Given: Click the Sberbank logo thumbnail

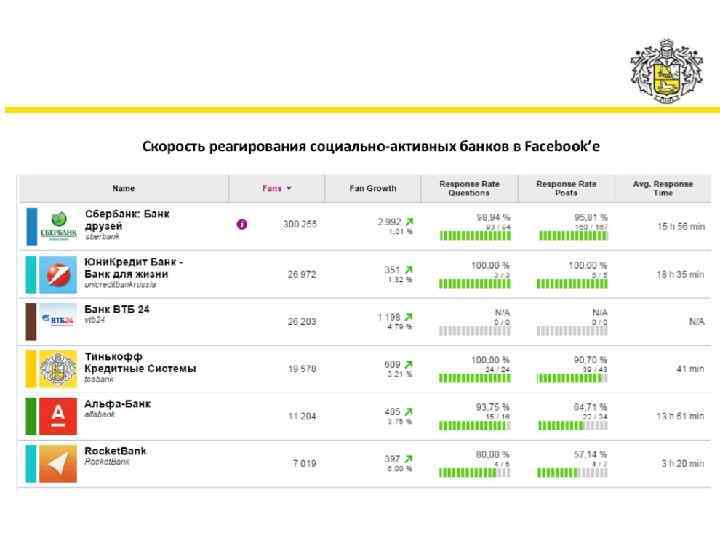Looking at the screenshot, I should coord(58,226).
